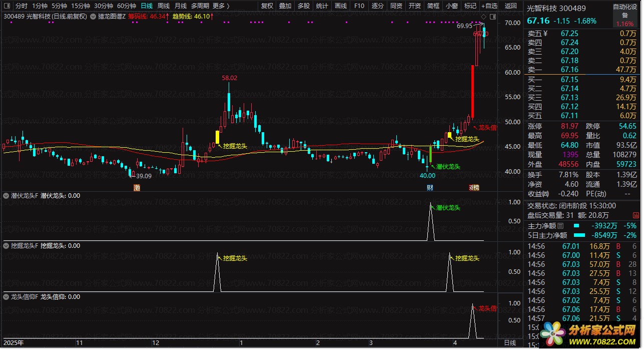Viewport: 644px width, 350px height.
Task: Click the 龙头信仰 spike in bottom panel
Action: pos(473,320)
